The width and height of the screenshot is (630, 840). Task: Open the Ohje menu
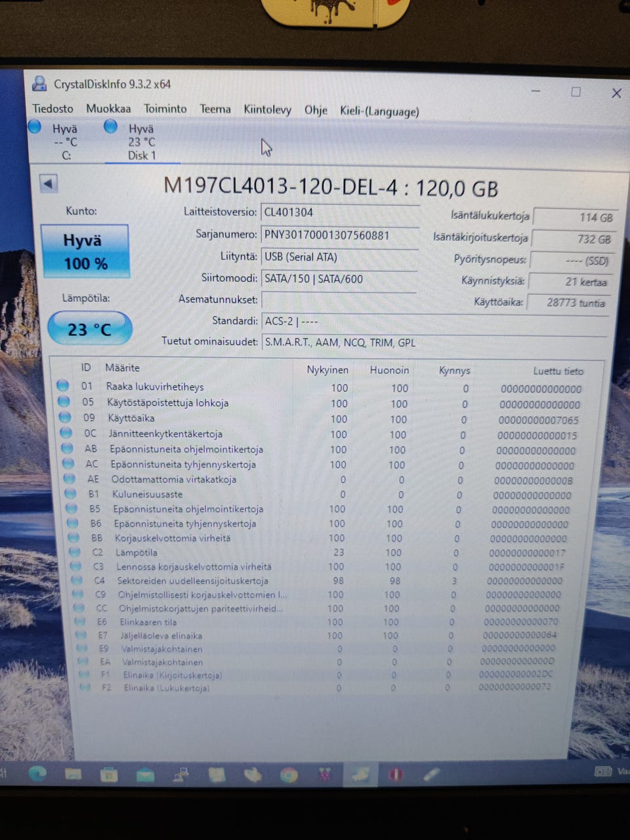[316, 110]
